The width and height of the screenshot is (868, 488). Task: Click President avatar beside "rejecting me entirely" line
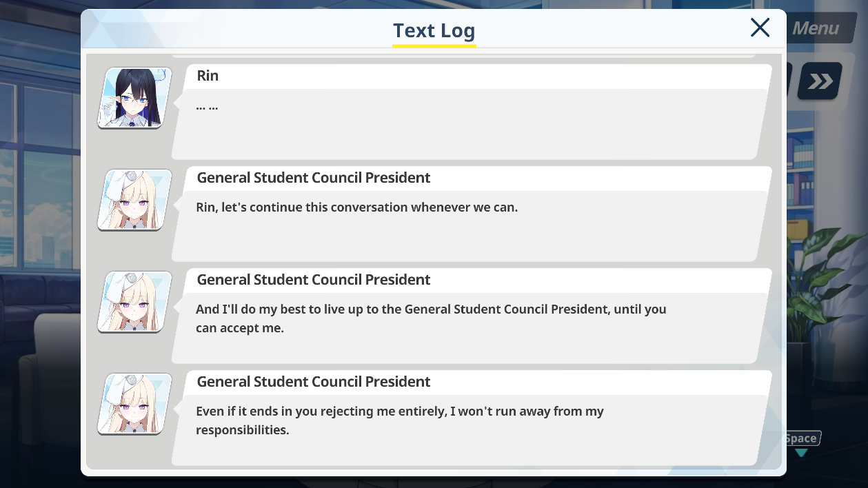pyautogui.click(x=134, y=404)
